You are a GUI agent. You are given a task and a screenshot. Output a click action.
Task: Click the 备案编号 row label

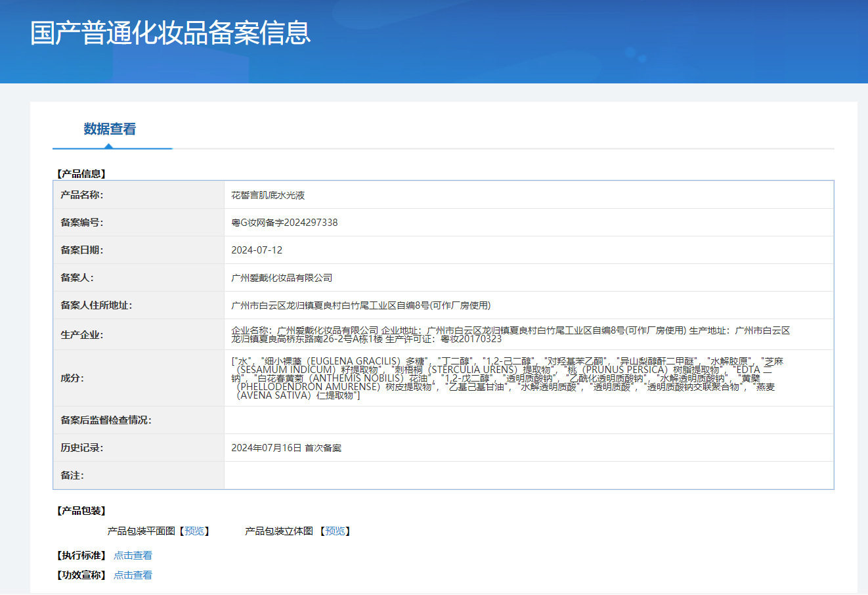click(x=82, y=223)
